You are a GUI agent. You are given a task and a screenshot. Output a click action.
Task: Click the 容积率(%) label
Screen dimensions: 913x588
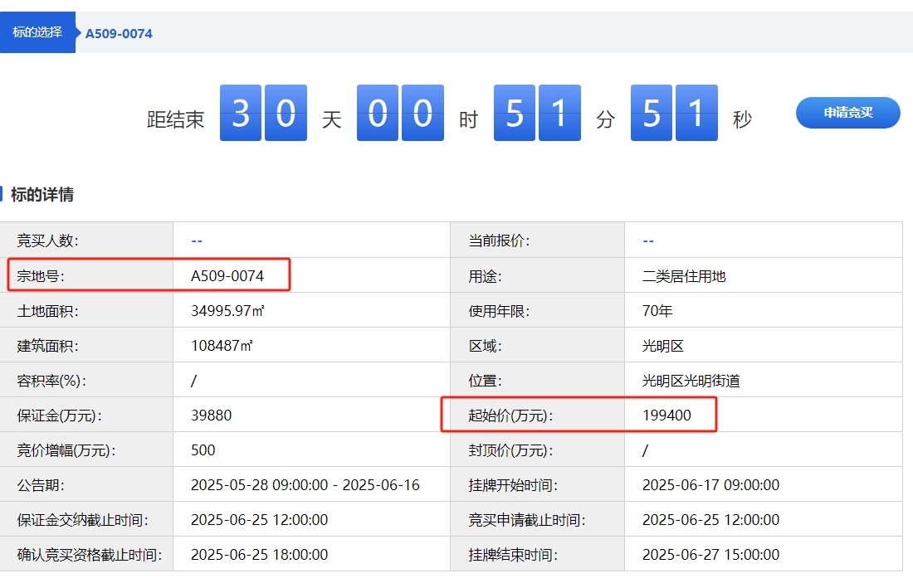click(51, 381)
